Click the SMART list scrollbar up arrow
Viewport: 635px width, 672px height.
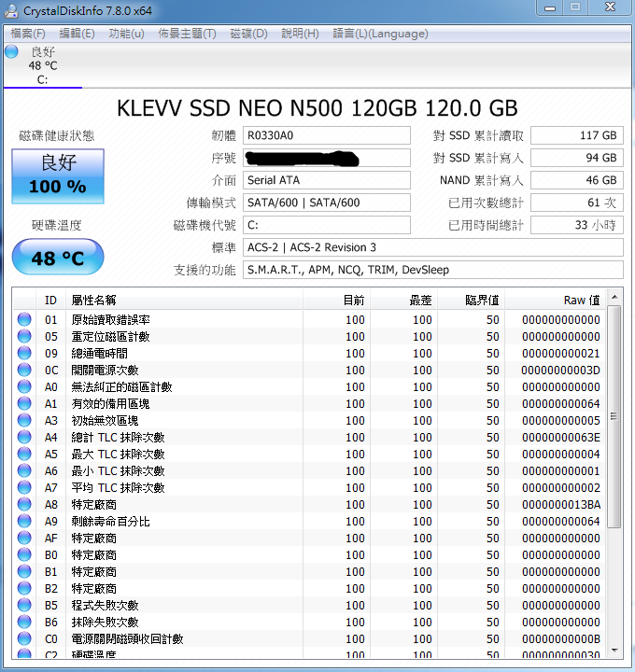614,297
